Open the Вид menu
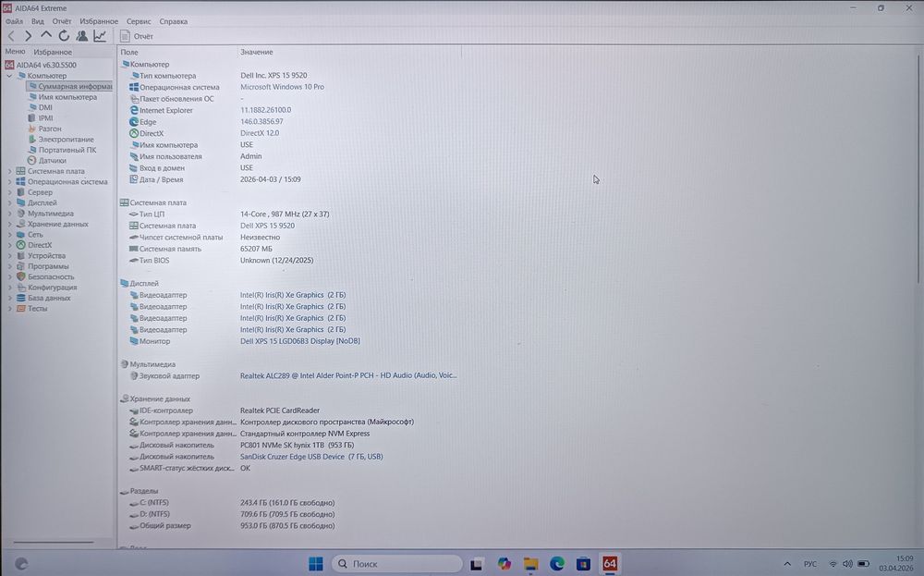 [38, 21]
